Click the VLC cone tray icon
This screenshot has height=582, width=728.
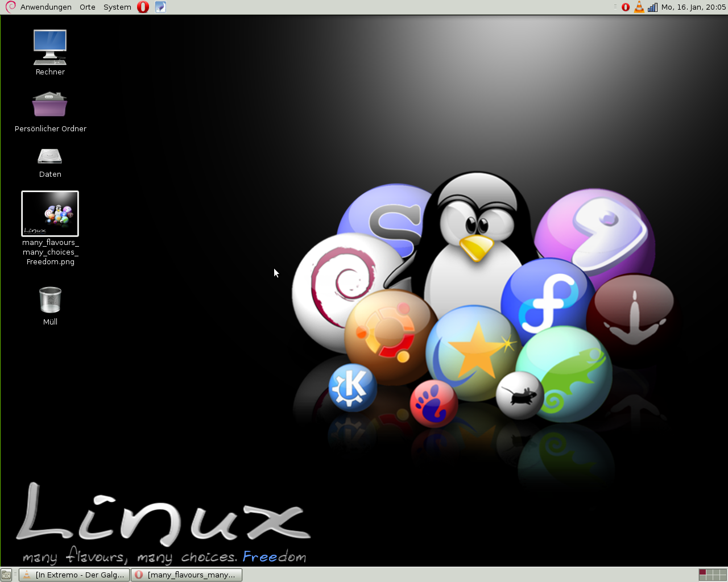pos(639,7)
